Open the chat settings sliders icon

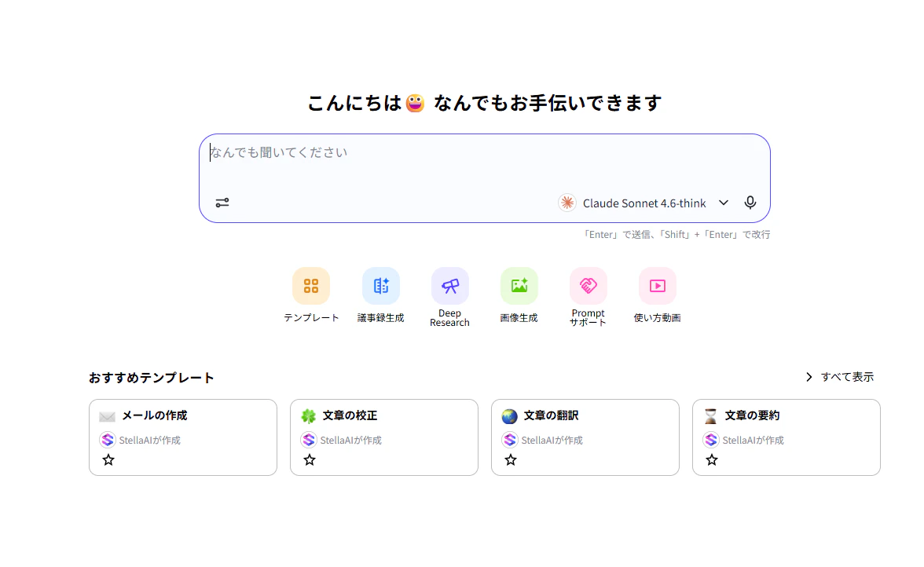[222, 202]
